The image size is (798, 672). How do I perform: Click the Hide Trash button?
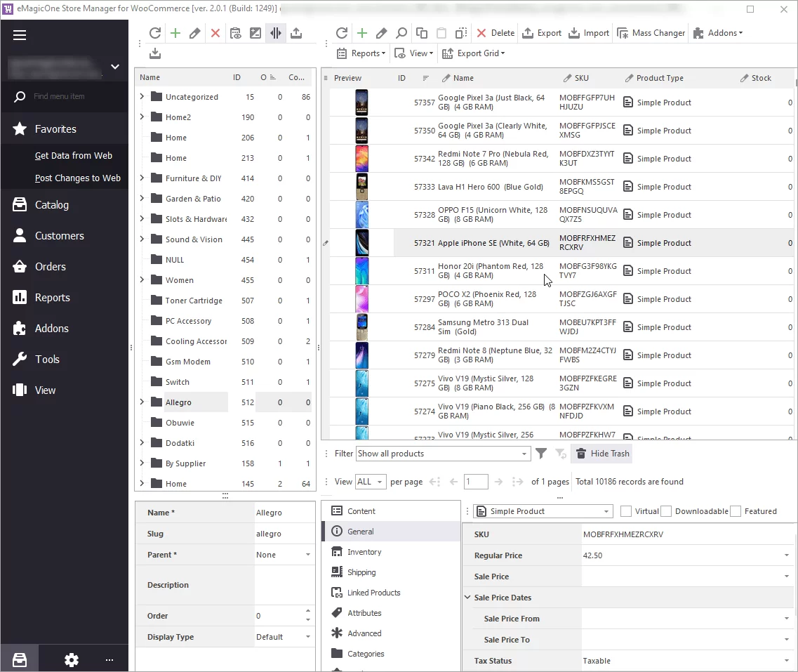(601, 453)
